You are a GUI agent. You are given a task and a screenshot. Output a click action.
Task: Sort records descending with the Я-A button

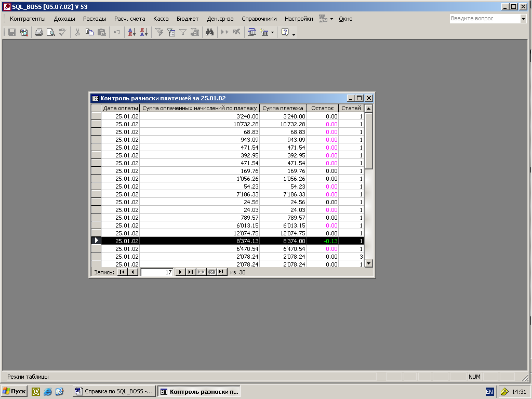tap(143, 32)
